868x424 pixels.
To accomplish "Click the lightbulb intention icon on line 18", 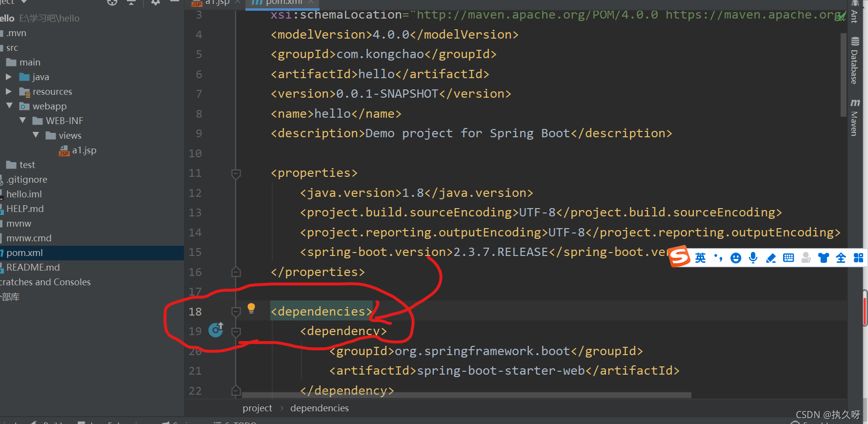I will tap(251, 308).
